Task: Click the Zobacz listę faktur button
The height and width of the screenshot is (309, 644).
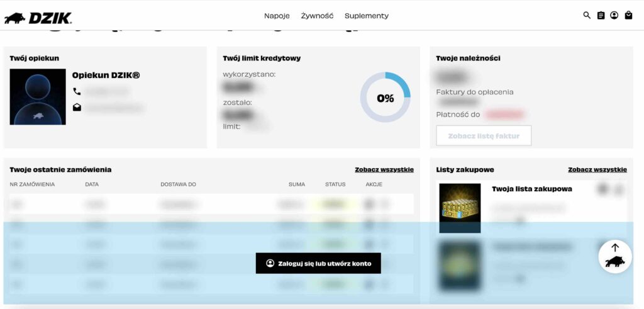Action: 484,136
